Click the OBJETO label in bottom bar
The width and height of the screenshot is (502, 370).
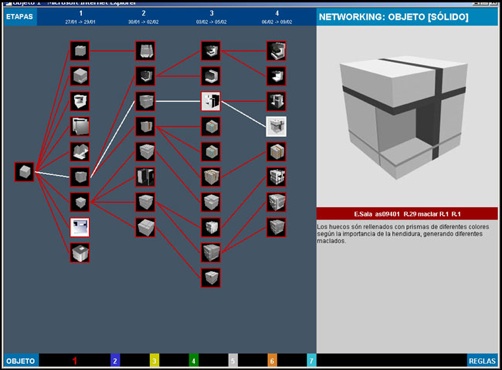tap(21, 361)
